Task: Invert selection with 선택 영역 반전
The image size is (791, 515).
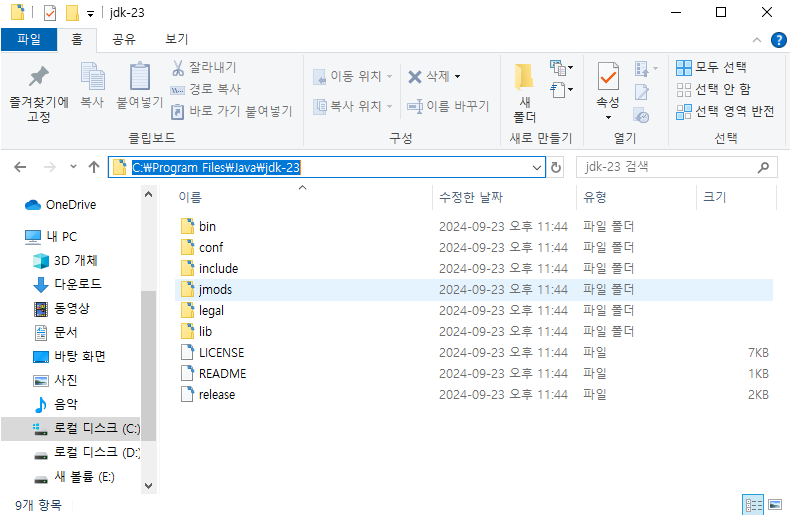Action: click(725, 111)
